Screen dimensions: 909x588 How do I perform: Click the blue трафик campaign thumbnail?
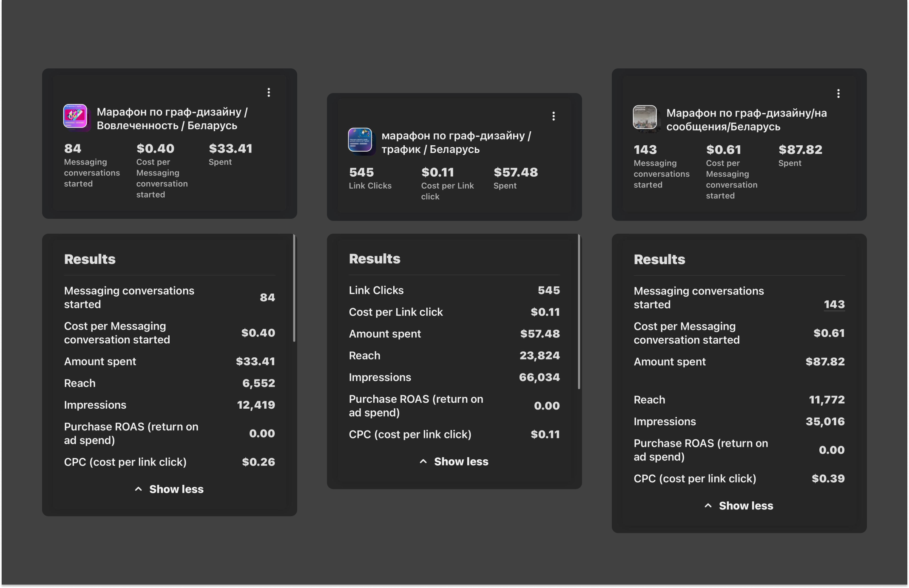pos(360,140)
